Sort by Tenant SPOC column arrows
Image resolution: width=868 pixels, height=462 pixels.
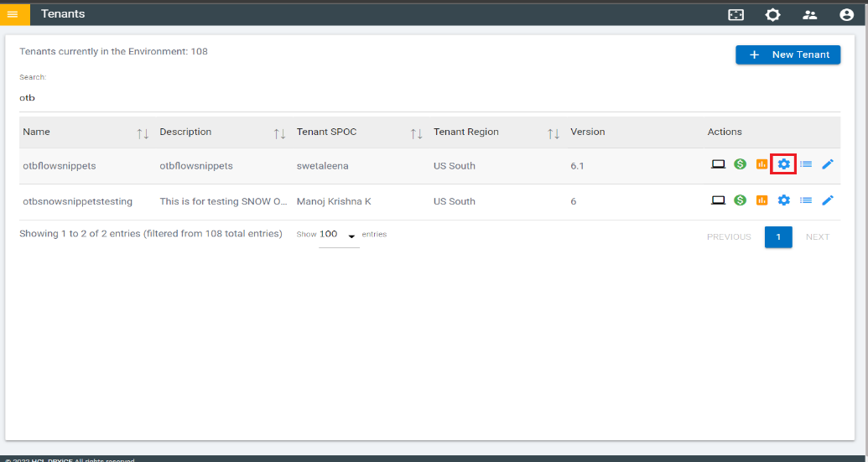click(x=416, y=133)
